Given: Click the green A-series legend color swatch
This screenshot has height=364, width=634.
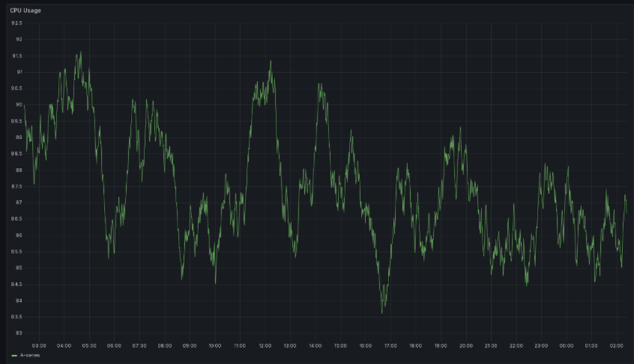Looking at the screenshot, I should point(14,355).
